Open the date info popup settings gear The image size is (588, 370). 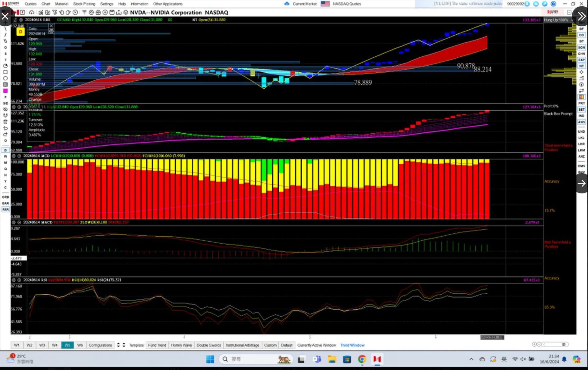pos(51,31)
